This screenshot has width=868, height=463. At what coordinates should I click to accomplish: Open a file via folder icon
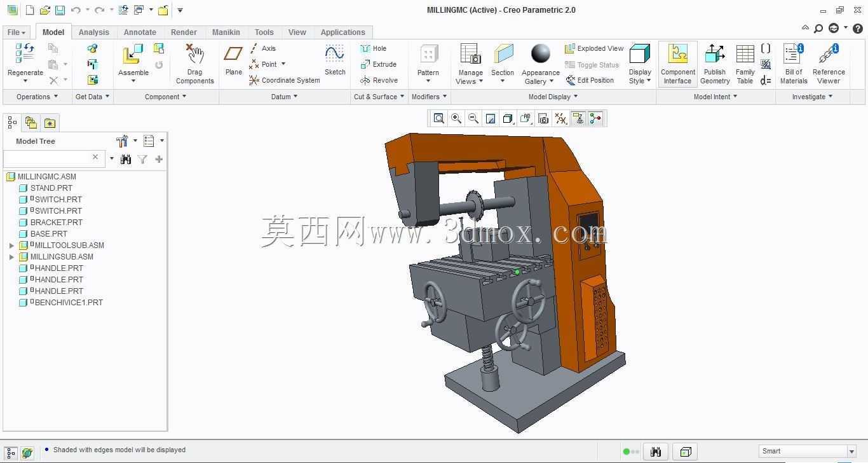point(44,10)
